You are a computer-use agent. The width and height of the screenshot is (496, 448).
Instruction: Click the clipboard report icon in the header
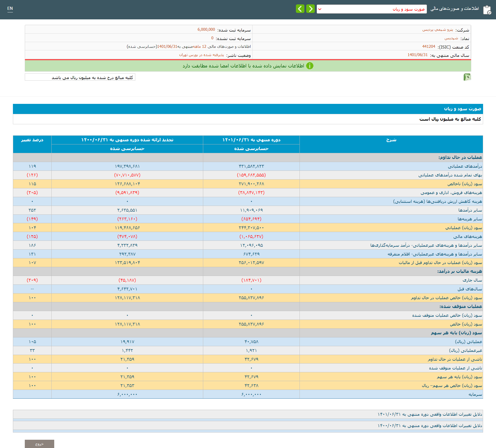(487, 10)
